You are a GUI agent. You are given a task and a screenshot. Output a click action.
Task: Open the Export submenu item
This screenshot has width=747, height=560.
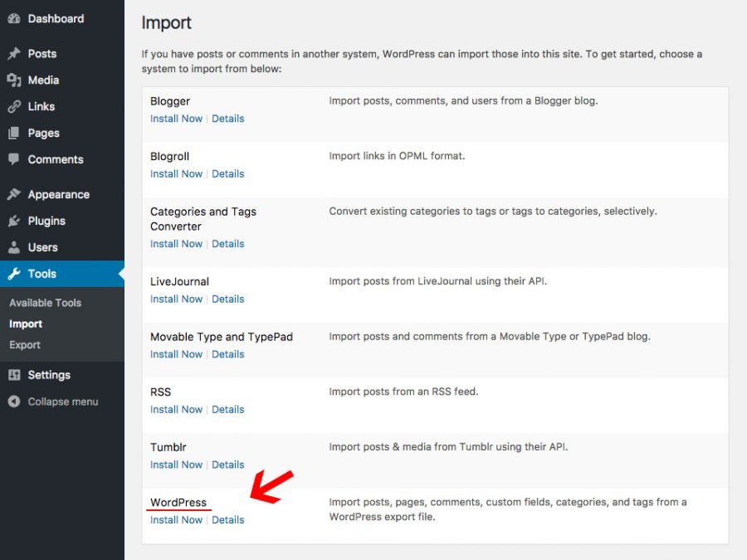click(25, 345)
